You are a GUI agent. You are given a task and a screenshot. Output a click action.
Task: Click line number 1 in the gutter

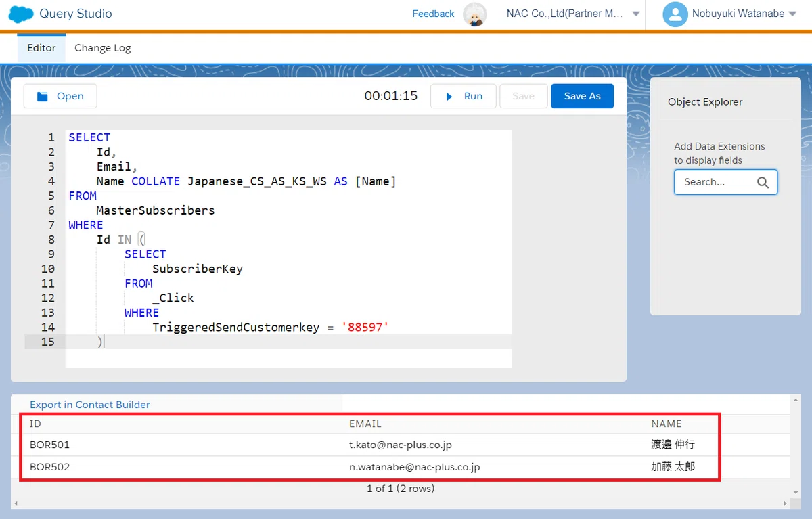tap(51, 137)
